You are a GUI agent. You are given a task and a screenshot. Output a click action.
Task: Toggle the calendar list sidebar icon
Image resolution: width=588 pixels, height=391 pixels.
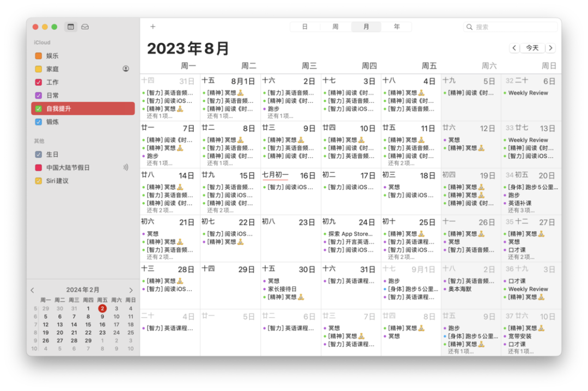pyautogui.click(x=70, y=27)
